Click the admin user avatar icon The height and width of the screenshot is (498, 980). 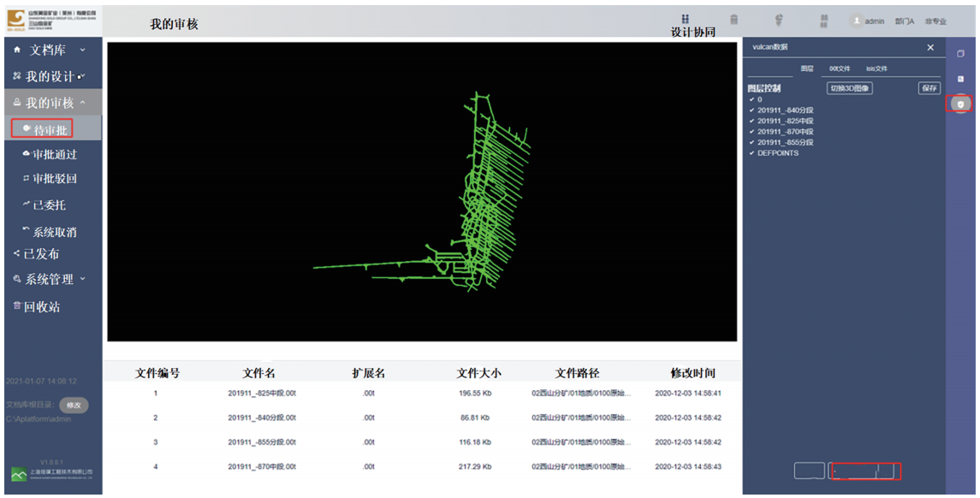pos(856,21)
